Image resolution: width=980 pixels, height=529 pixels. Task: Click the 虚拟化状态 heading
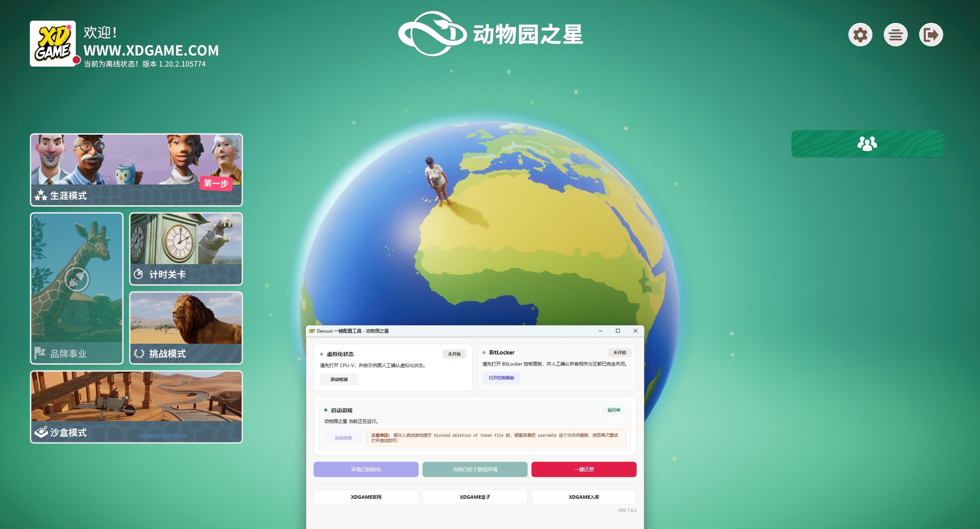[x=340, y=354]
